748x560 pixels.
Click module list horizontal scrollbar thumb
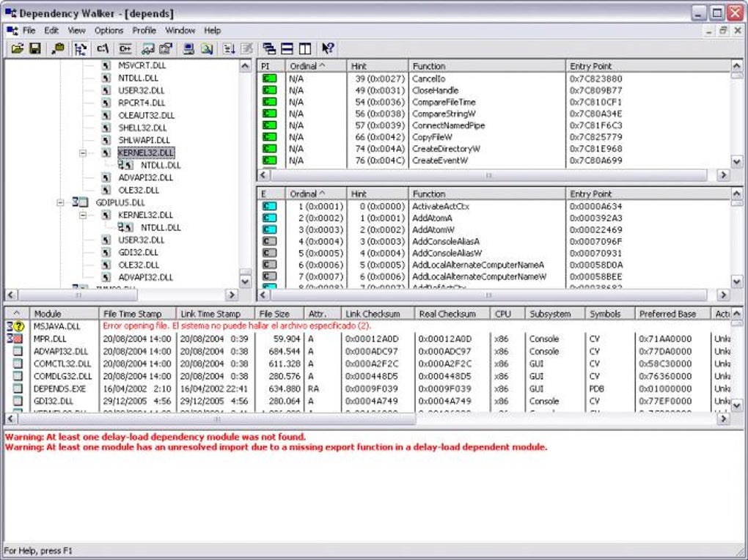tap(217, 419)
